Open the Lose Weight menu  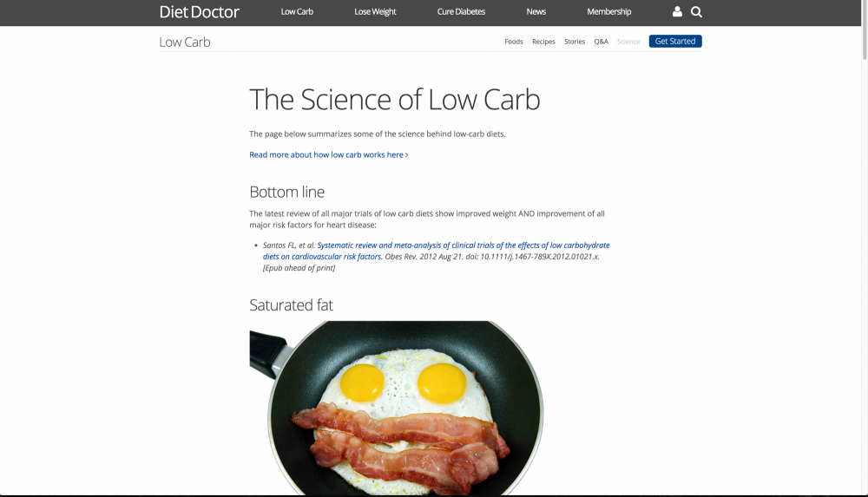click(x=375, y=12)
